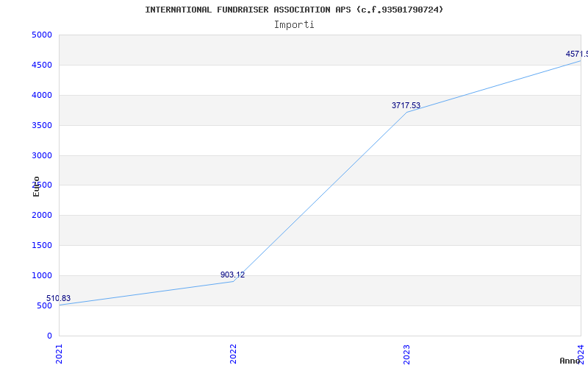Click the line's data point at 2022

pos(233,281)
